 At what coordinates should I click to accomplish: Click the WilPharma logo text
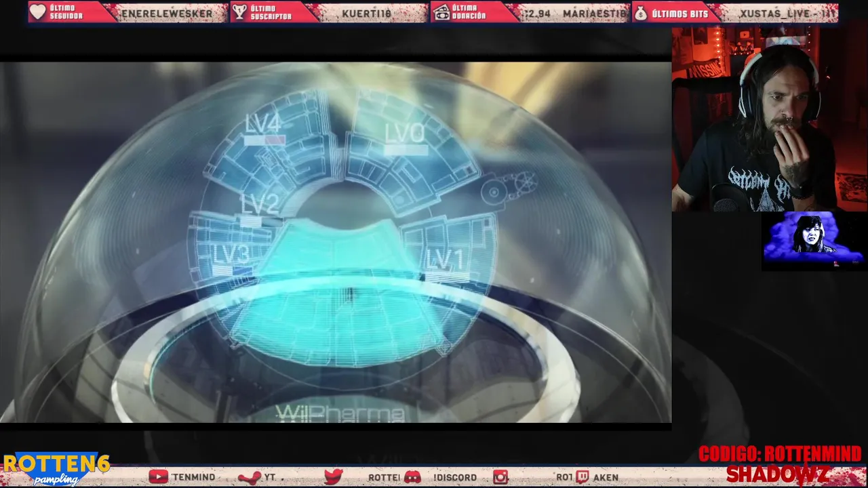coord(340,413)
